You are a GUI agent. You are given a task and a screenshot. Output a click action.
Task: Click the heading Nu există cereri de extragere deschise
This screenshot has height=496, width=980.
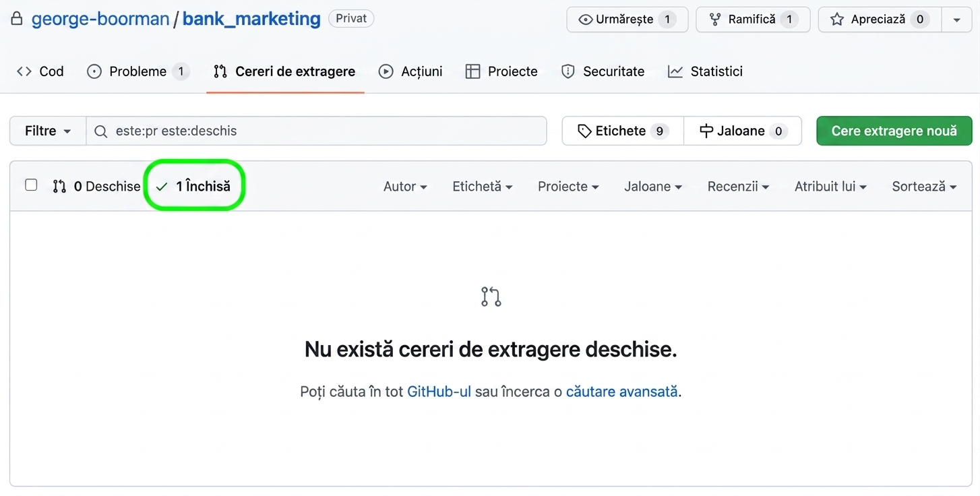491,349
